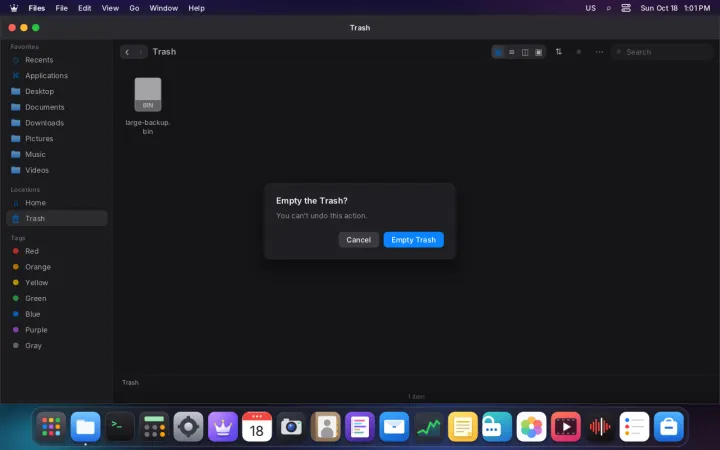Open Calendar from the dock
720x450 pixels.
[257, 427]
